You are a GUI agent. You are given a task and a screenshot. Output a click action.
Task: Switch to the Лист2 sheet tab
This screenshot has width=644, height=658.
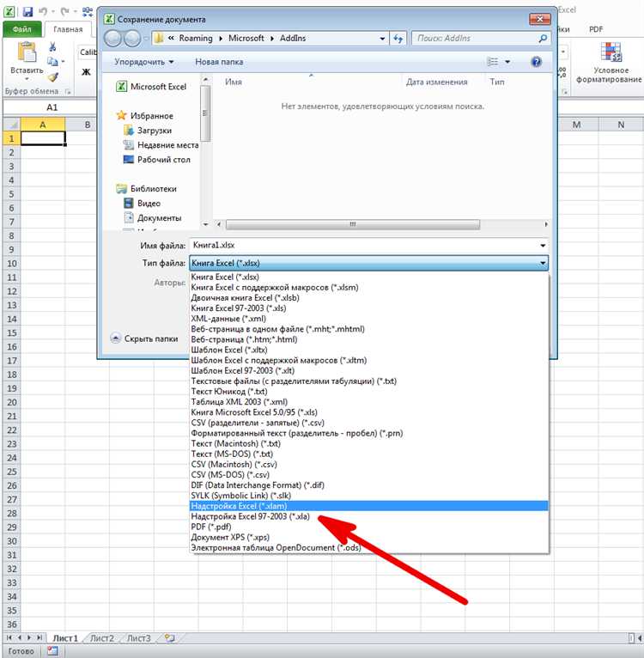point(102,638)
